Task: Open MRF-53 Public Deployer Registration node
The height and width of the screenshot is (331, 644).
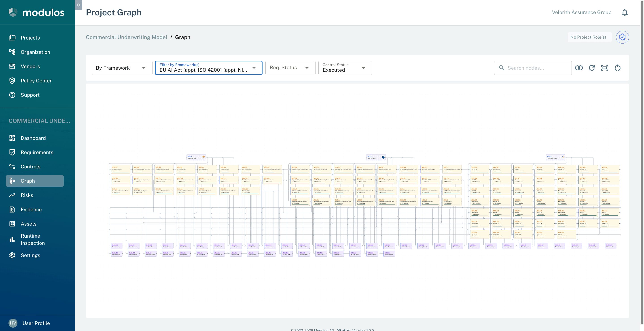Action: 300,201
